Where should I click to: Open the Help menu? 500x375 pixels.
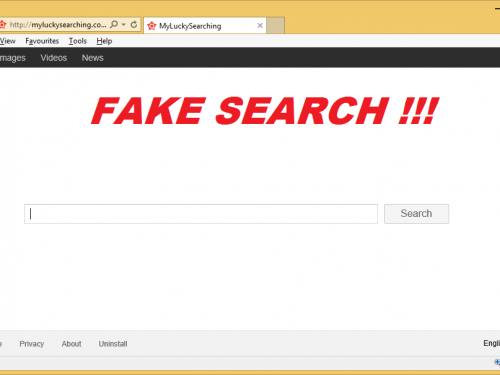(104, 41)
